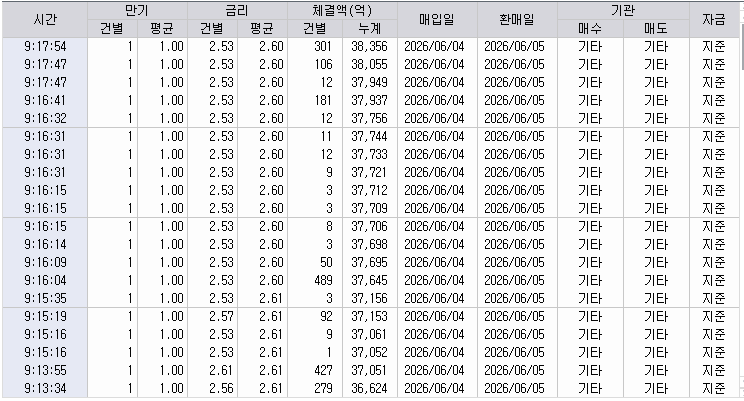Click the 자금 column header
Viewport: 744px width, 401px height.
[x=714, y=19]
